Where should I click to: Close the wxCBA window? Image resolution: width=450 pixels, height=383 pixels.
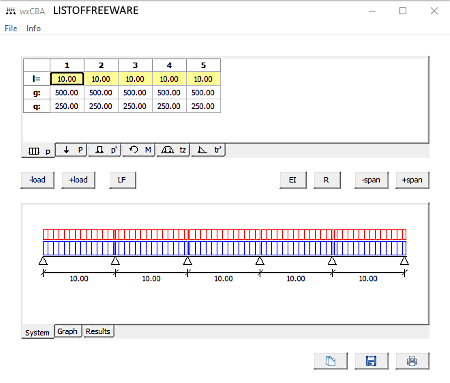point(434,11)
